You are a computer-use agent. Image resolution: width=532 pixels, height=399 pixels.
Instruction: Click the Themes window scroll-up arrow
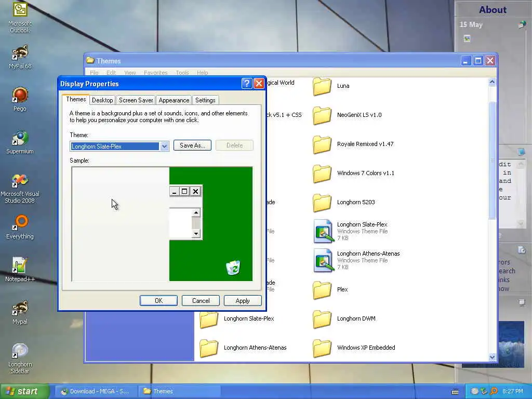coord(493,82)
